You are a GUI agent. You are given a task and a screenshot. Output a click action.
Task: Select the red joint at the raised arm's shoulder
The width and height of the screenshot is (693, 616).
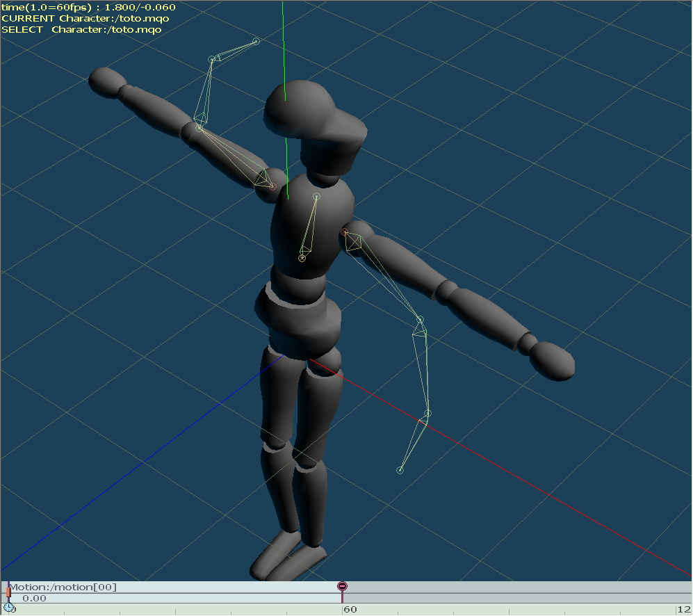pyautogui.click(x=272, y=186)
